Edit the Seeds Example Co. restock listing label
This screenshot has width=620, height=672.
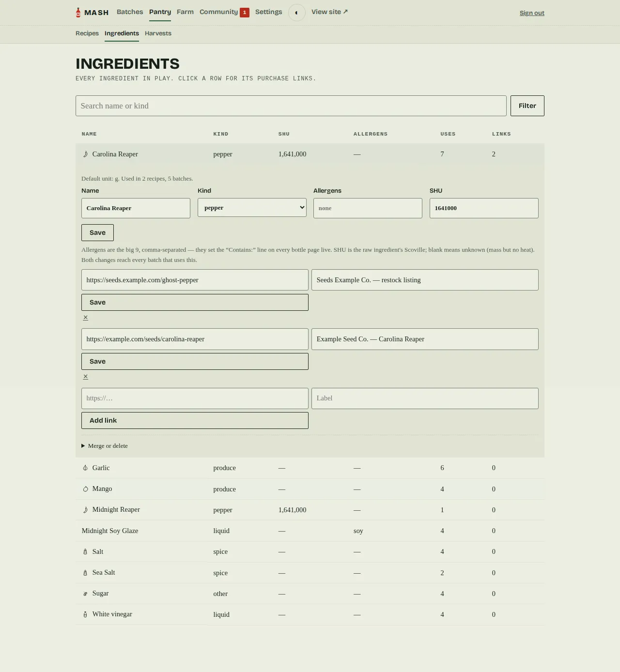[425, 280]
